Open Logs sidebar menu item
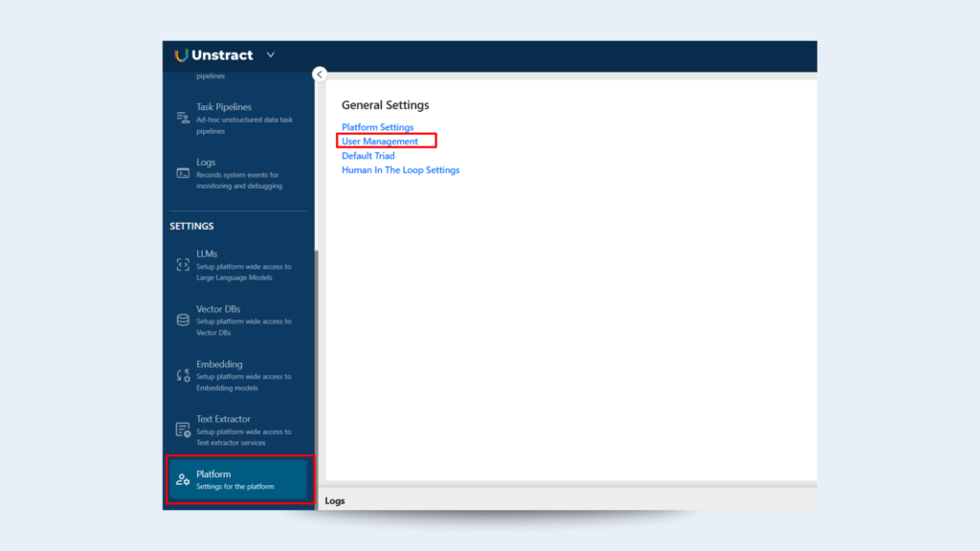The width and height of the screenshot is (980, 551). pyautogui.click(x=238, y=174)
